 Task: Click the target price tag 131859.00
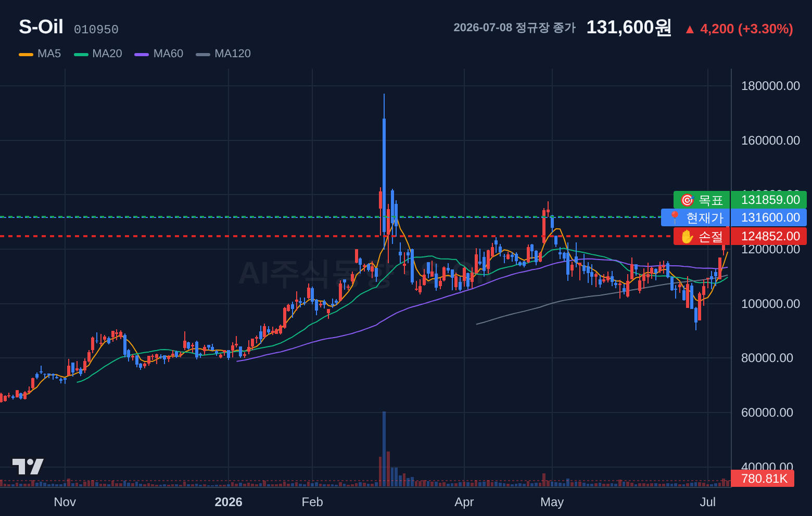tap(769, 200)
